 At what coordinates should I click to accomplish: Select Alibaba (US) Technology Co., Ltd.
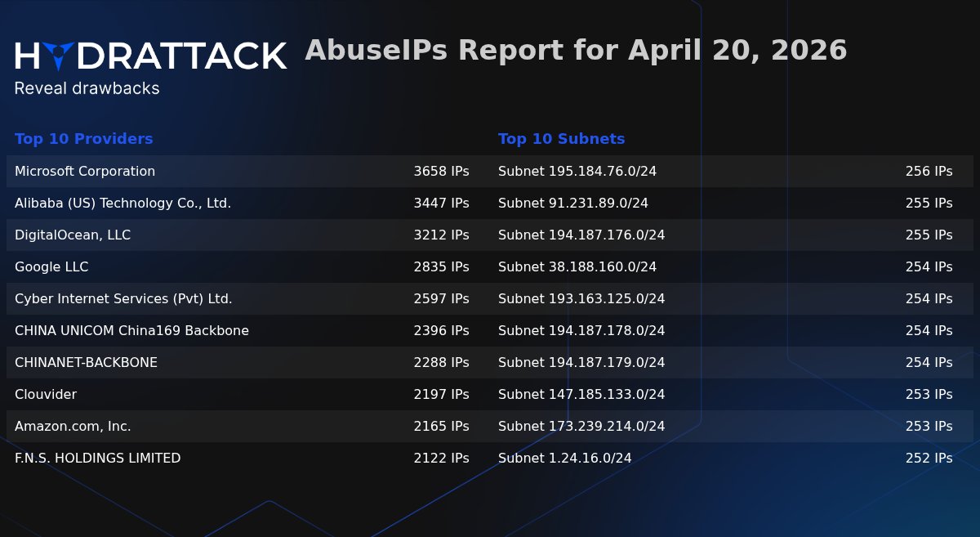coord(123,204)
